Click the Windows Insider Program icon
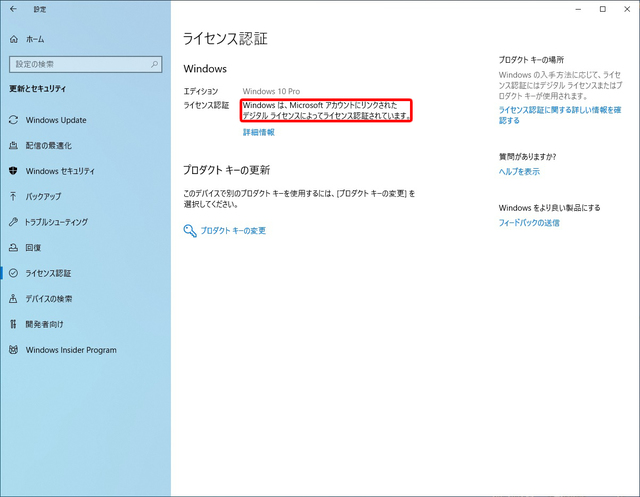This screenshot has height=497, width=640. tap(13, 350)
